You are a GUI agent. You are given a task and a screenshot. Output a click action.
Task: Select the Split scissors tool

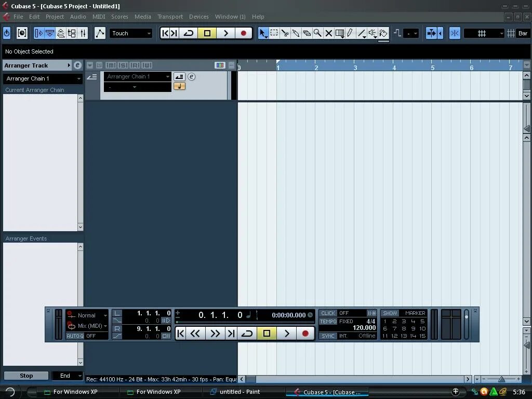(285, 33)
